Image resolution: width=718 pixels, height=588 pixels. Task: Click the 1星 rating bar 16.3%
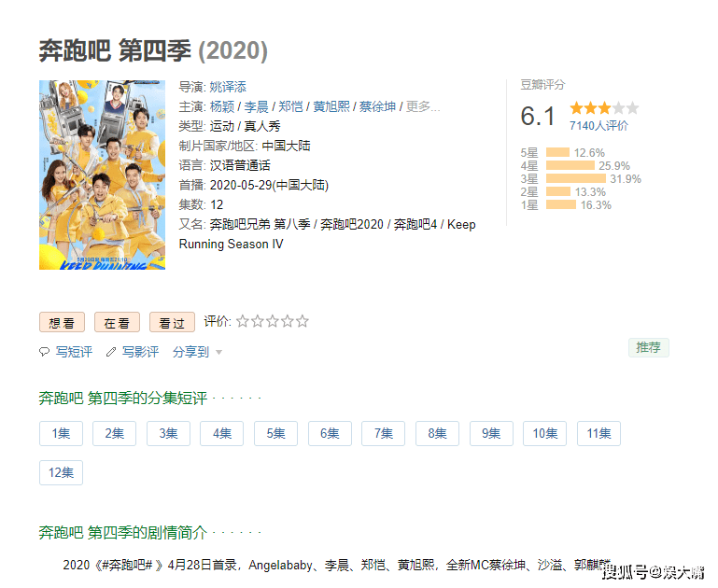561,205
